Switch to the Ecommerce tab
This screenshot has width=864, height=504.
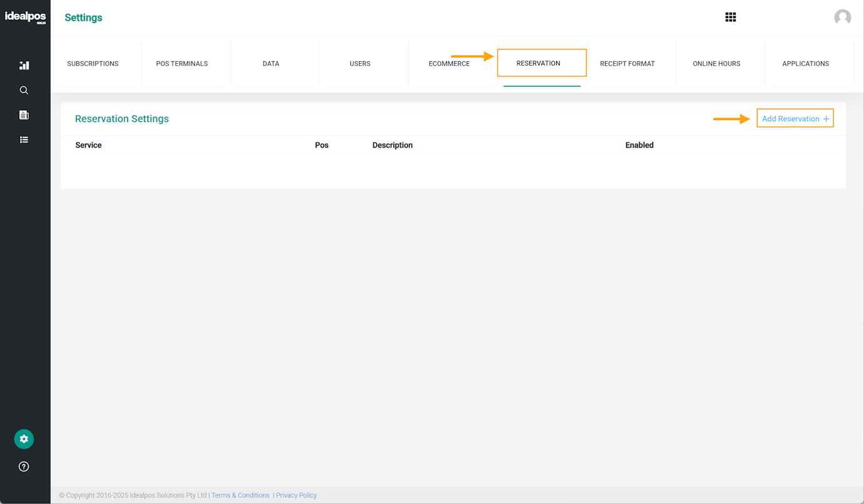tap(449, 64)
